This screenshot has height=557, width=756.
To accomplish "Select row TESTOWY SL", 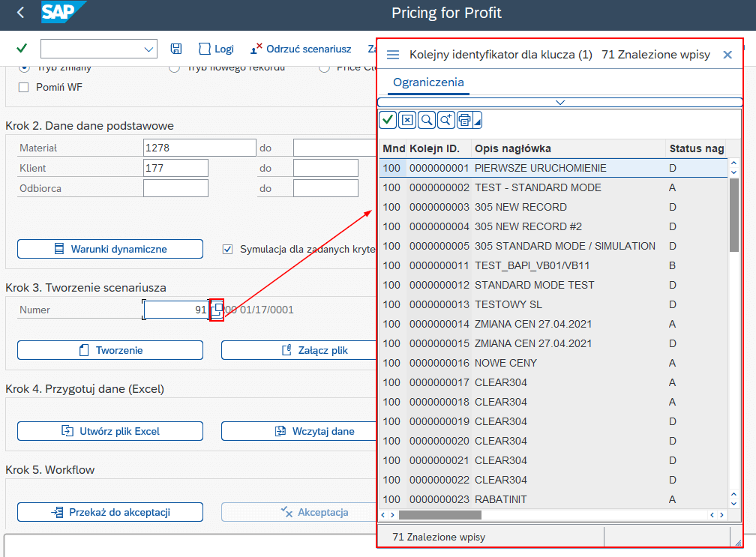I will click(x=553, y=304).
